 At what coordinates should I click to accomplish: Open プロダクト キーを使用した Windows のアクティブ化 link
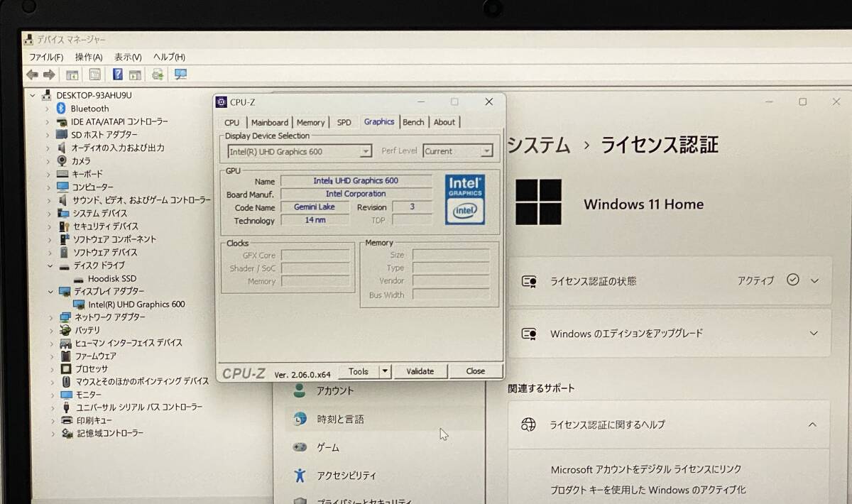click(x=648, y=490)
